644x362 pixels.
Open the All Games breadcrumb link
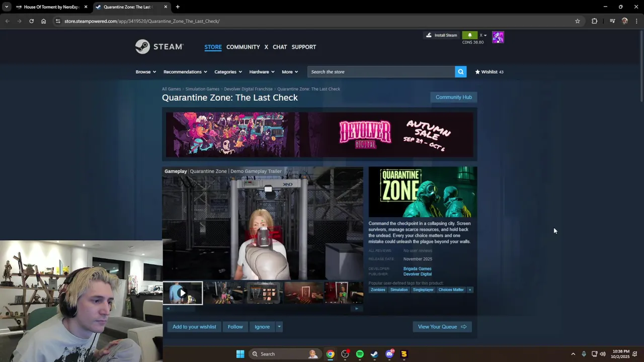coord(171,89)
